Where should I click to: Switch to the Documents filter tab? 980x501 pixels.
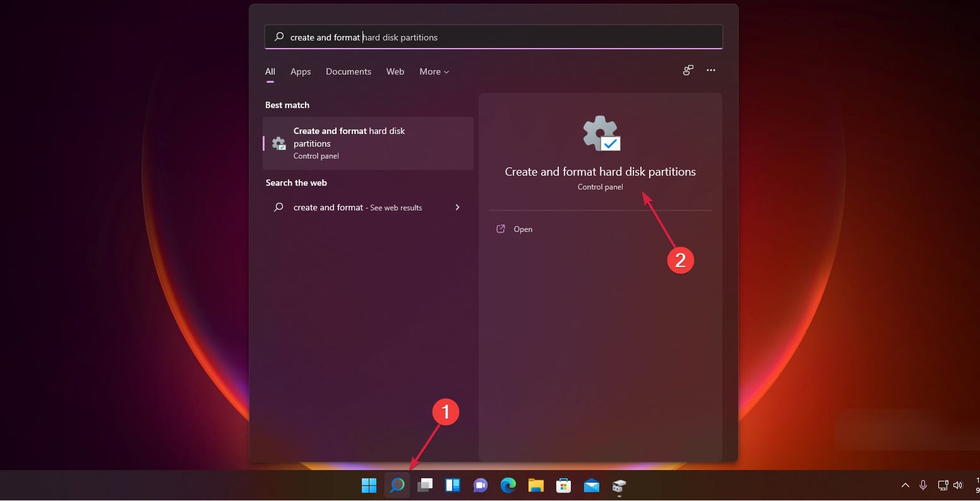point(349,71)
